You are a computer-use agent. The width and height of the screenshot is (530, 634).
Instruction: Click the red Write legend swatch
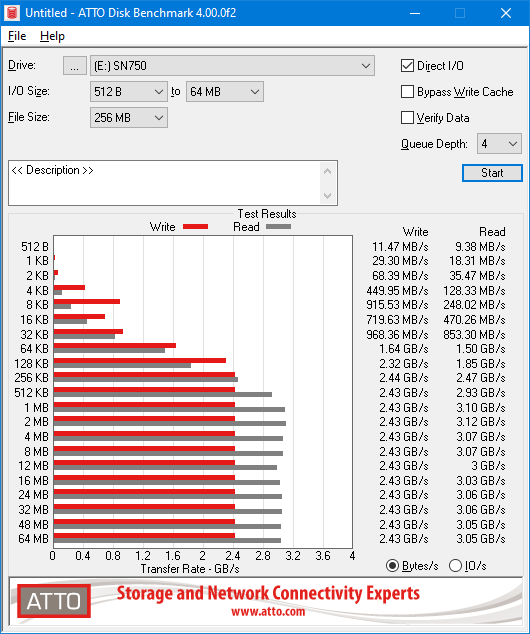pos(196,226)
